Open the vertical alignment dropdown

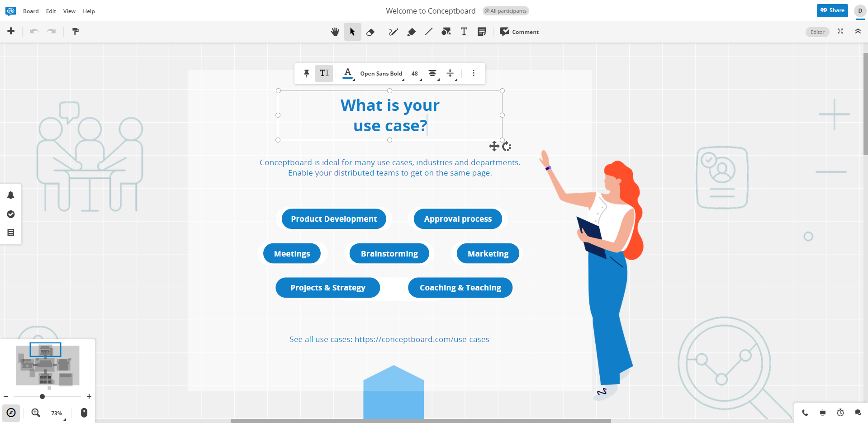[x=451, y=73]
